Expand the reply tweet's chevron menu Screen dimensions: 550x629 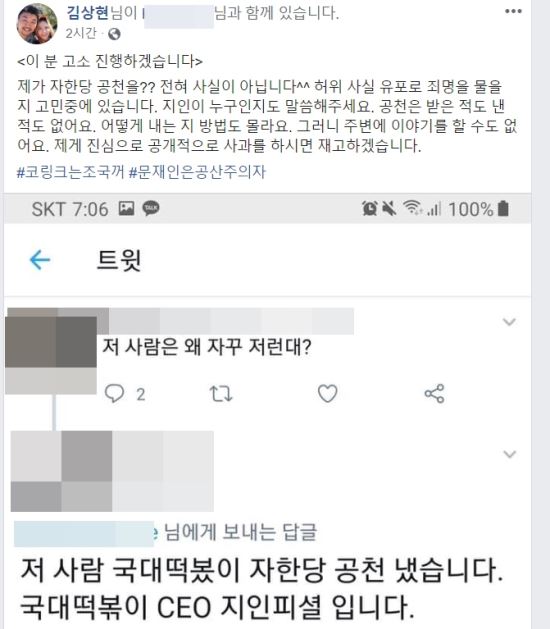[x=509, y=454]
